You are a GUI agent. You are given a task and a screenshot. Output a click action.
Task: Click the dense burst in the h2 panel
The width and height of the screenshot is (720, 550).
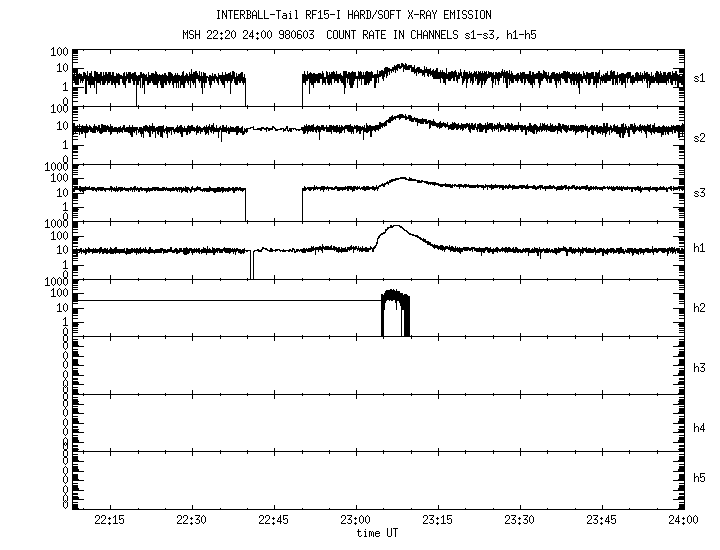tap(396, 310)
